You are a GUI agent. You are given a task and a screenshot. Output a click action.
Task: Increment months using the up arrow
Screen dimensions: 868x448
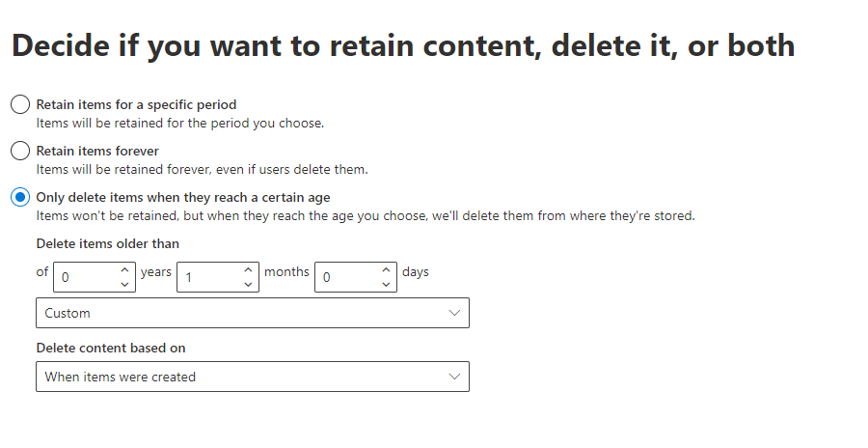248,269
